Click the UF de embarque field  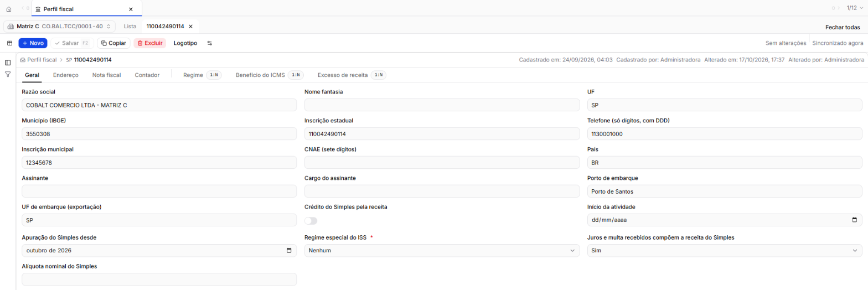[159, 220]
